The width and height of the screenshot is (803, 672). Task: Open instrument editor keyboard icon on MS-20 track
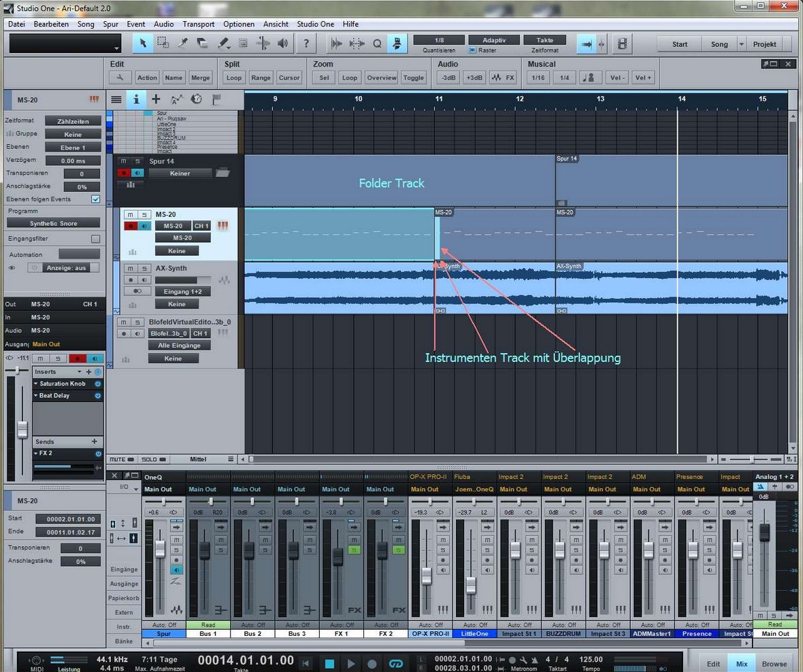[x=223, y=225]
